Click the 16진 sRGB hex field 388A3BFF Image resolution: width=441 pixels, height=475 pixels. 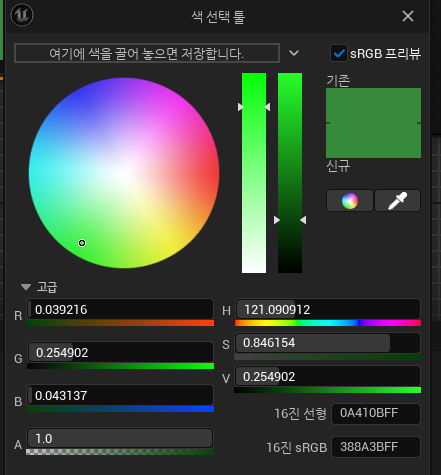pyautogui.click(x=376, y=447)
